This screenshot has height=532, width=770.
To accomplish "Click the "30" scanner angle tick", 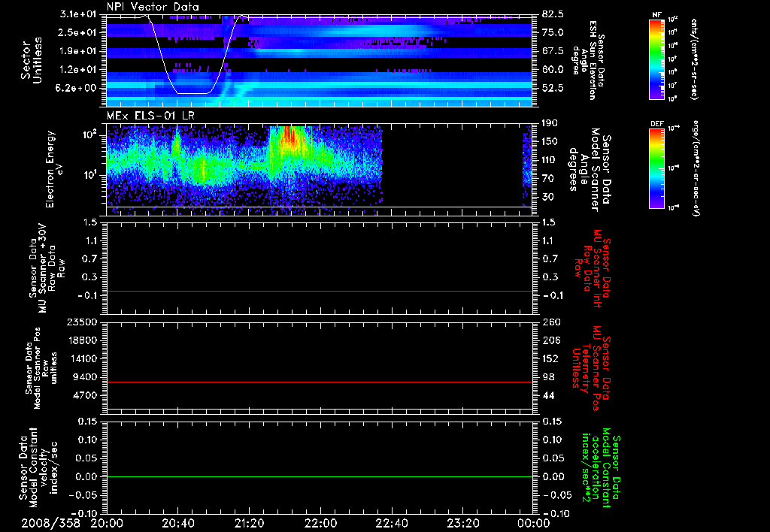I will point(547,197).
